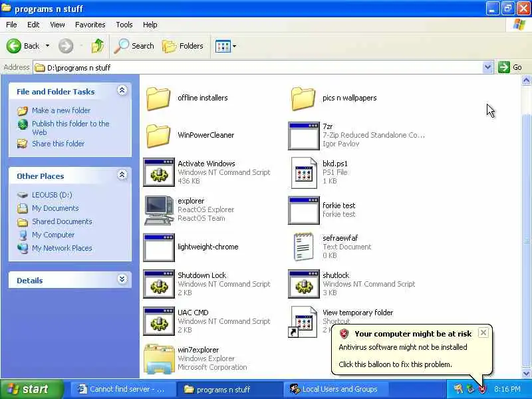The image size is (532, 399).
Task: Select the shutlock script icon
Action: point(304,285)
